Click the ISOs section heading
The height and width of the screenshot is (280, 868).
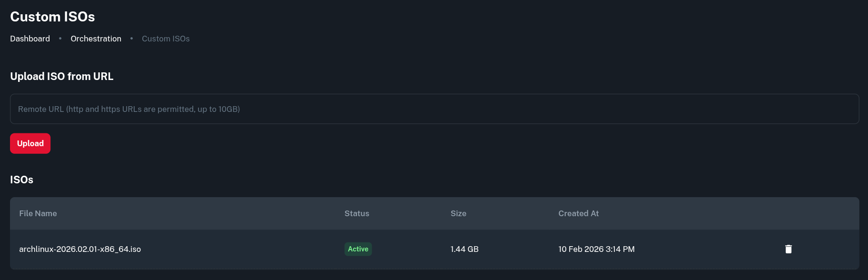click(x=22, y=180)
